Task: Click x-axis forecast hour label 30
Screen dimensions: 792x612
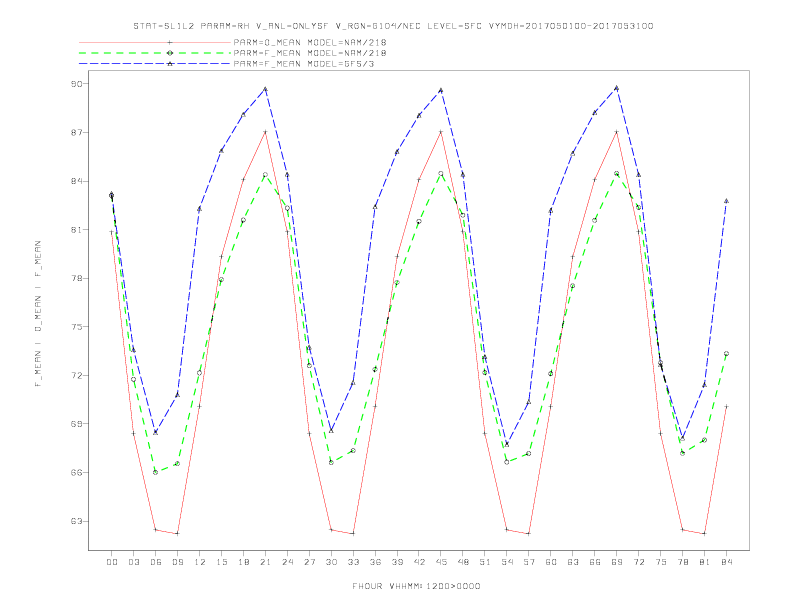Action: tap(331, 562)
